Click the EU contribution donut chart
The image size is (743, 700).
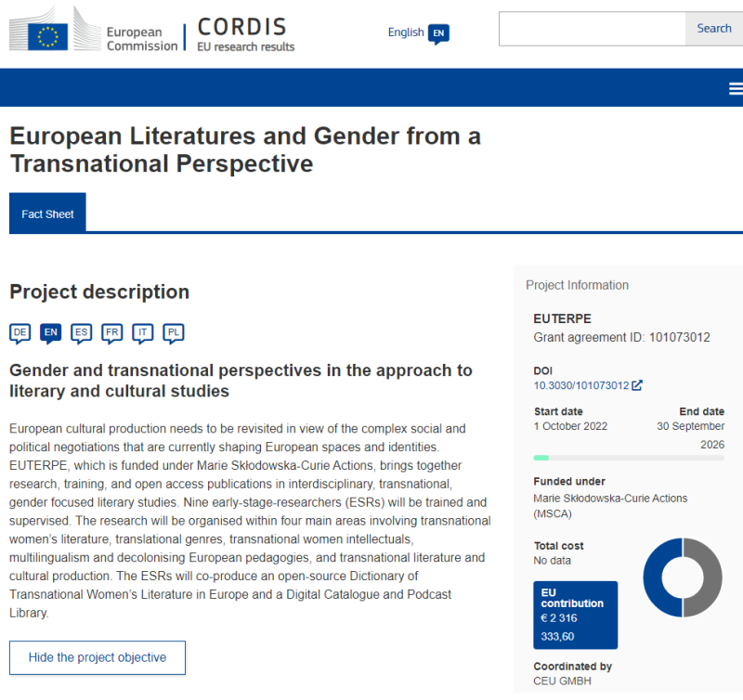point(683,577)
